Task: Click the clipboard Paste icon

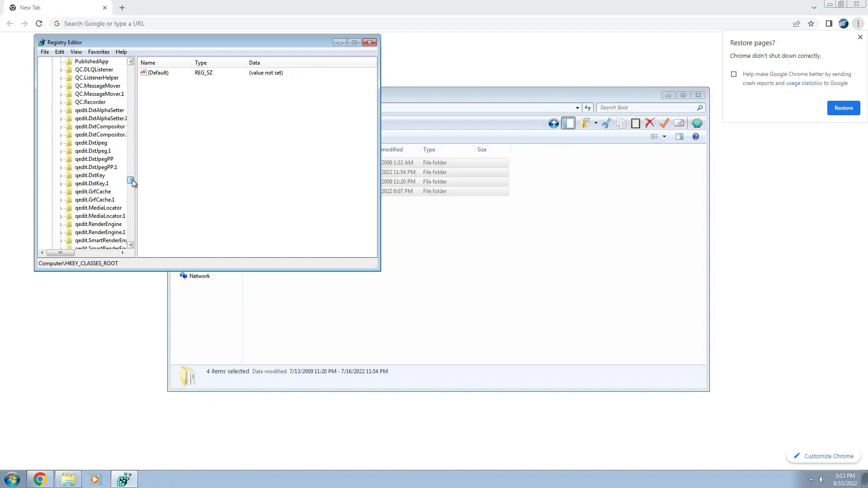Action: coord(635,123)
